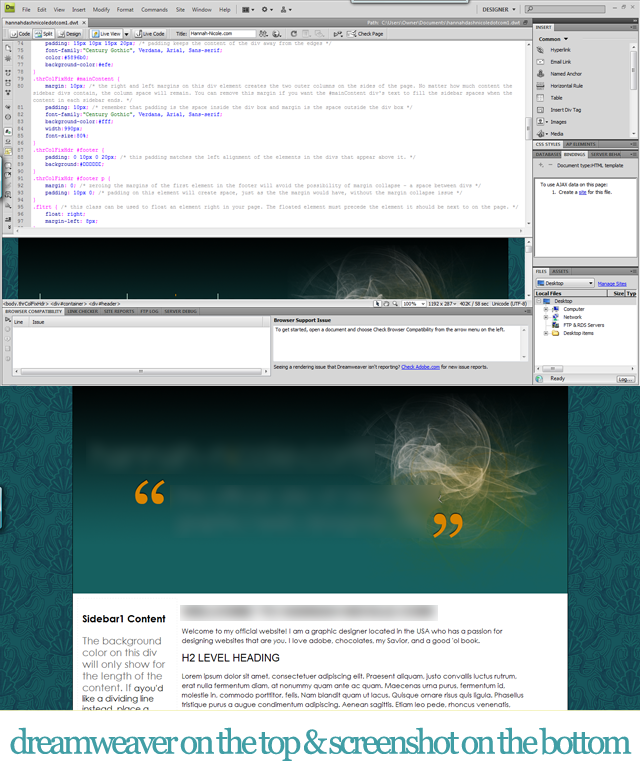640x772 pixels.
Task: Expand the Desktop items tree node
Action: tap(545, 333)
